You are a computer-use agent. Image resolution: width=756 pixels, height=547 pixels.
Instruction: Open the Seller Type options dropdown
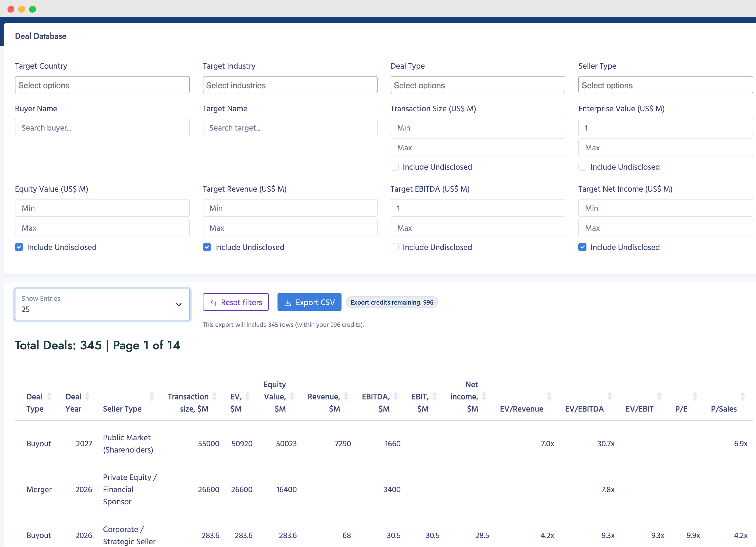coord(665,85)
